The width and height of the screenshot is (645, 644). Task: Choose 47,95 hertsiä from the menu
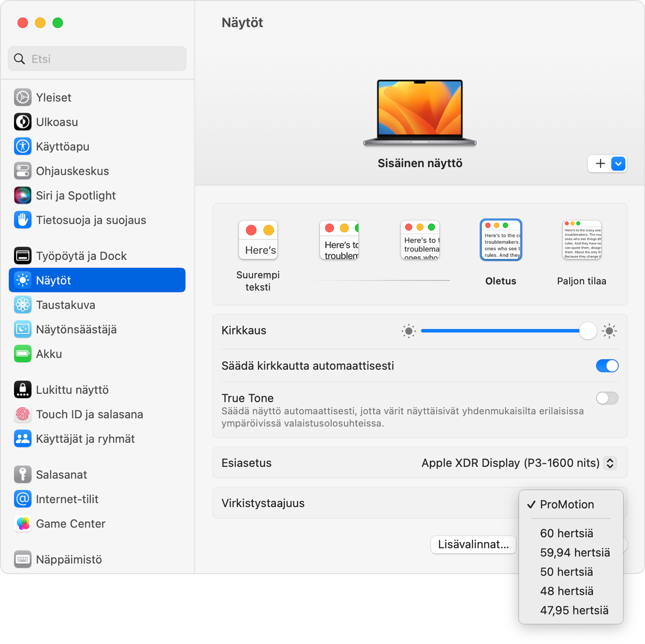[574, 611]
